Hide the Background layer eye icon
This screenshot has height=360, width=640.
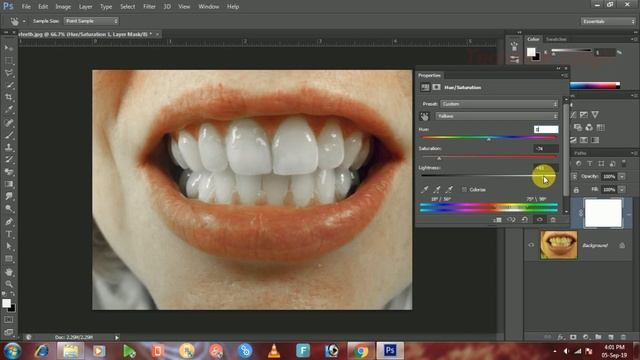[x=531, y=245]
